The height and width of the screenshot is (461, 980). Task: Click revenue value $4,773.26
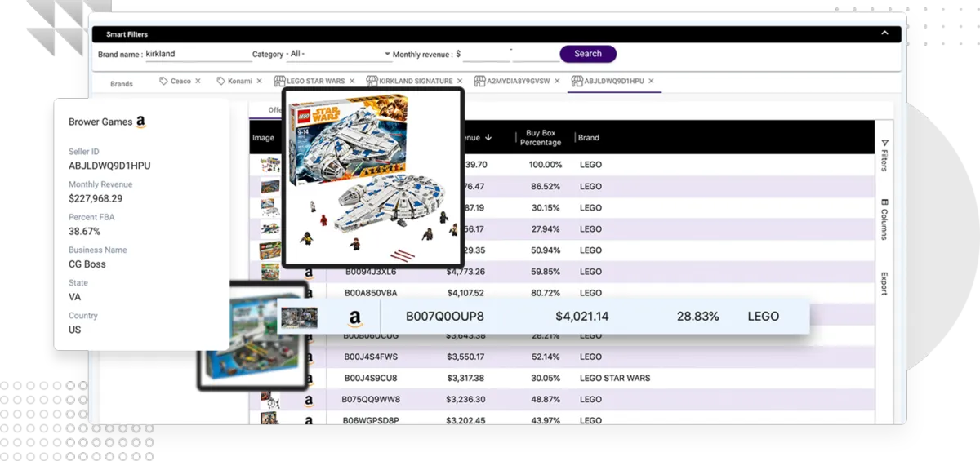click(x=465, y=272)
